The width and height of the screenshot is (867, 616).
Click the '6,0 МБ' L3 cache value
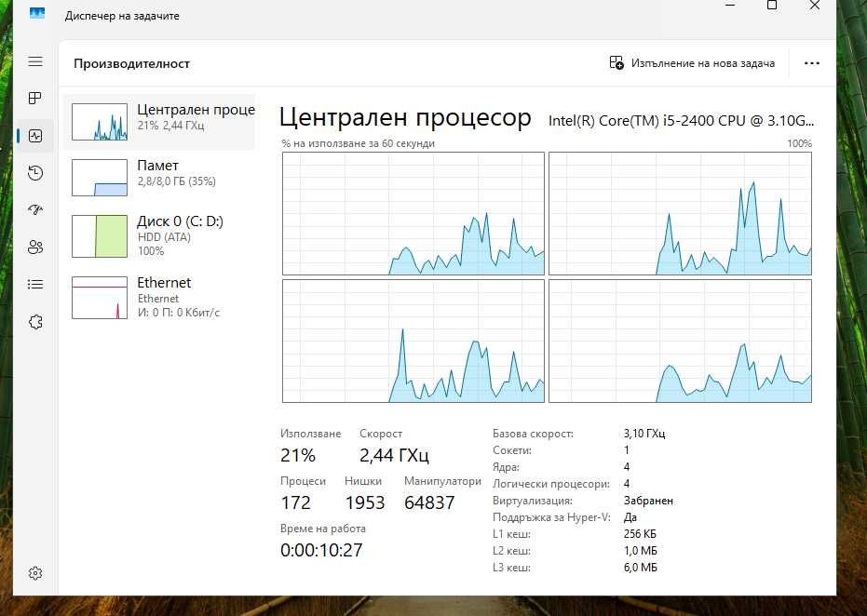click(641, 567)
